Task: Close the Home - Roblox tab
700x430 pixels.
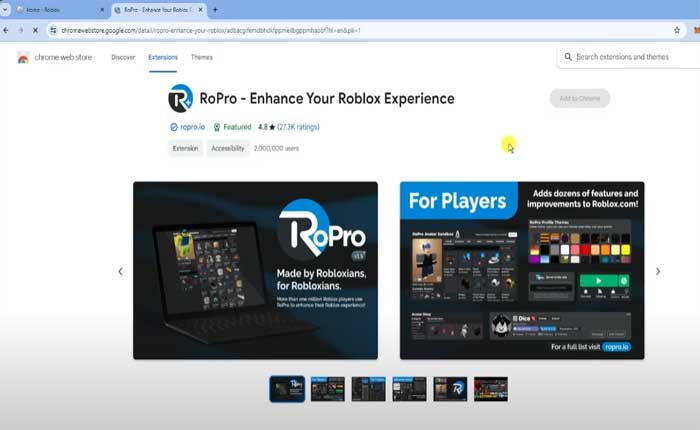Action: [x=102, y=9]
